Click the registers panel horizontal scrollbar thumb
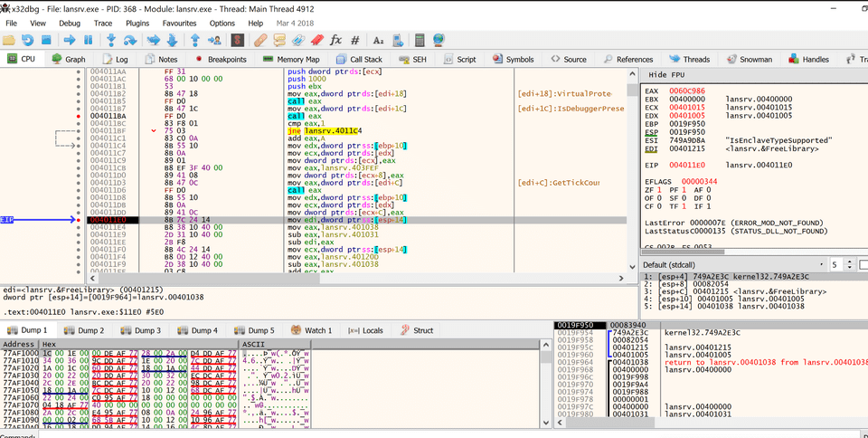 (682, 252)
